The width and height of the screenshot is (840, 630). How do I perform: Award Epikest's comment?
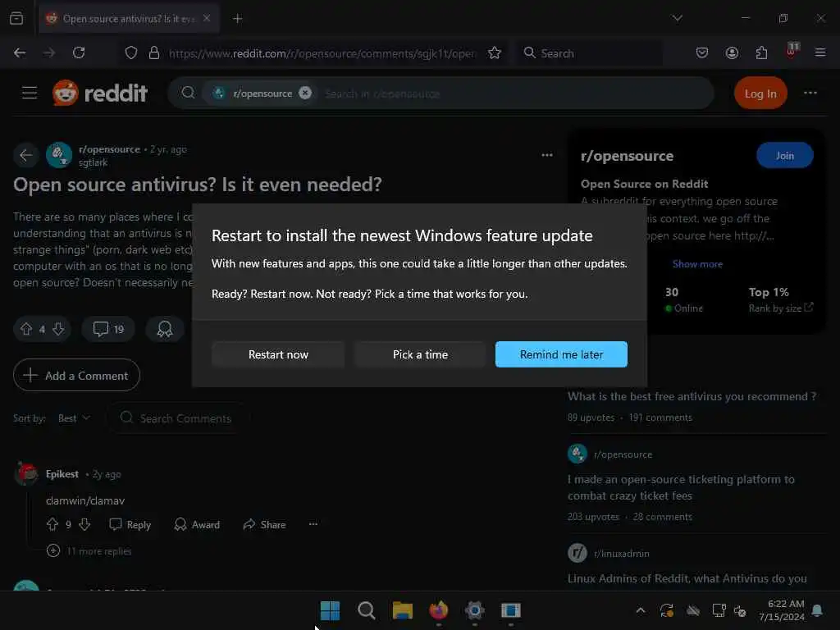point(197,524)
